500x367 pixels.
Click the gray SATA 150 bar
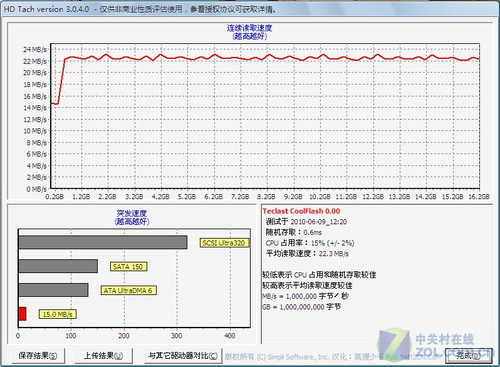58,266
